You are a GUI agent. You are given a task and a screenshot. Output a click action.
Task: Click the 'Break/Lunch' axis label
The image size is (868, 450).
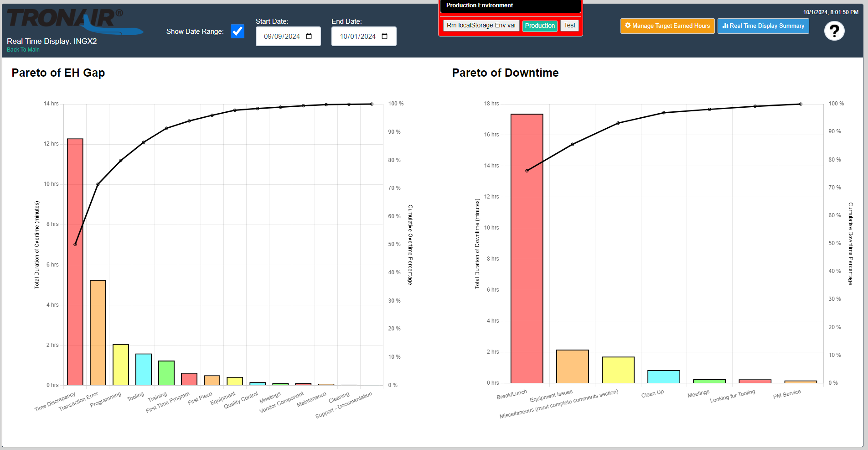512,394
